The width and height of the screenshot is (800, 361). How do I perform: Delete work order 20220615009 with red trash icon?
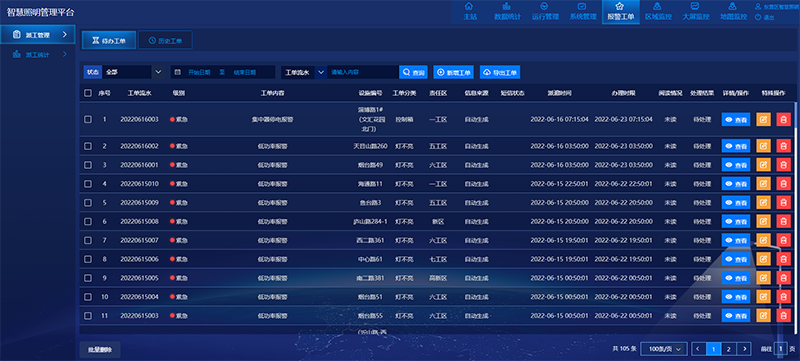tap(783, 202)
